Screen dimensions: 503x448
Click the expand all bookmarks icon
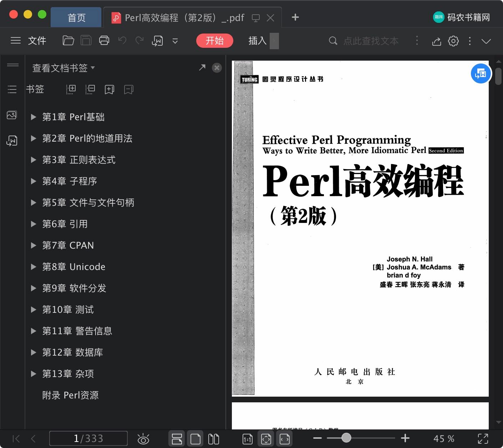(x=71, y=89)
